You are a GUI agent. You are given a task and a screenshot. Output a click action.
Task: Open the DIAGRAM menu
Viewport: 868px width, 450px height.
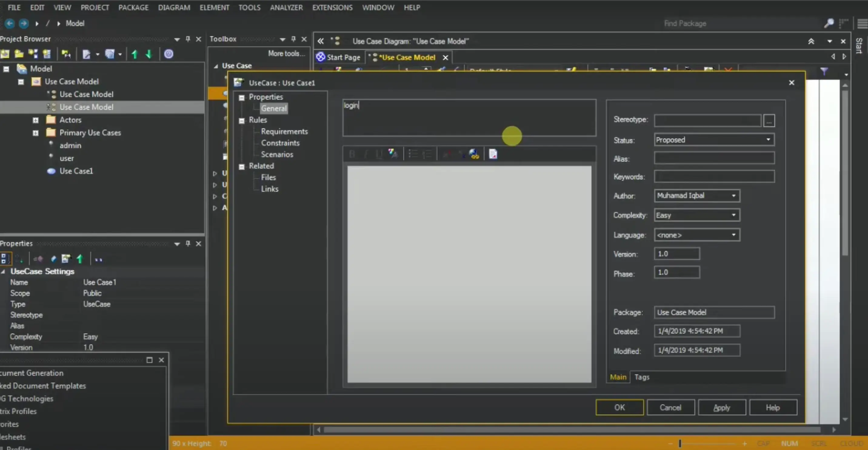pyautogui.click(x=174, y=7)
